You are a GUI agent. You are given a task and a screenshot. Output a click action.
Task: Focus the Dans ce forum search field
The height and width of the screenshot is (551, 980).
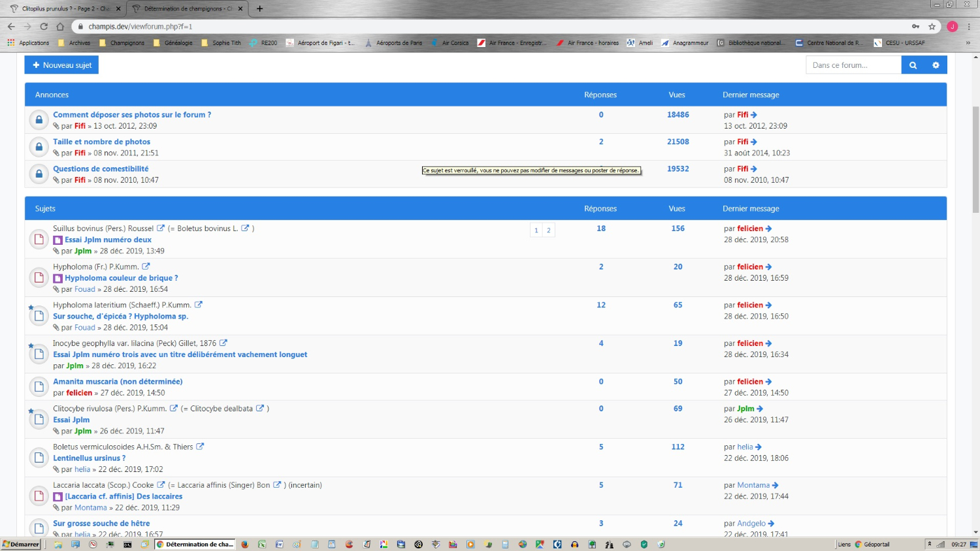(x=853, y=65)
